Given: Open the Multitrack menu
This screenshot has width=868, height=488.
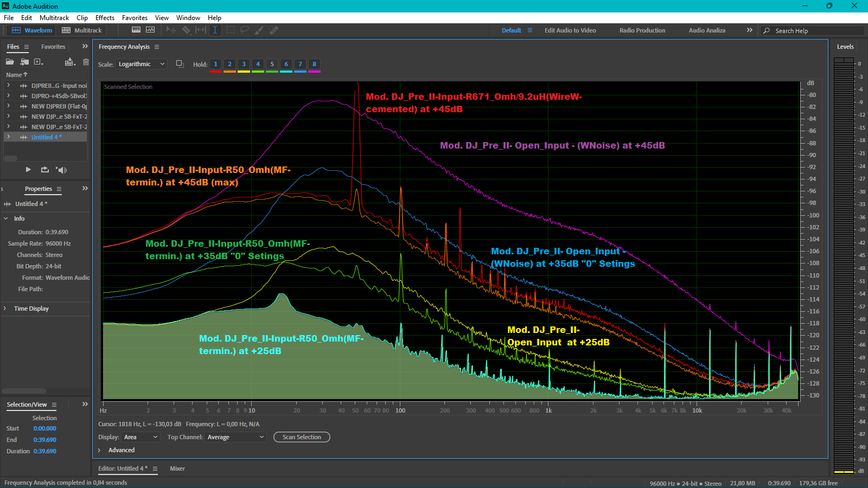Looking at the screenshot, I should pyautogui.click(x=54, y=18).
